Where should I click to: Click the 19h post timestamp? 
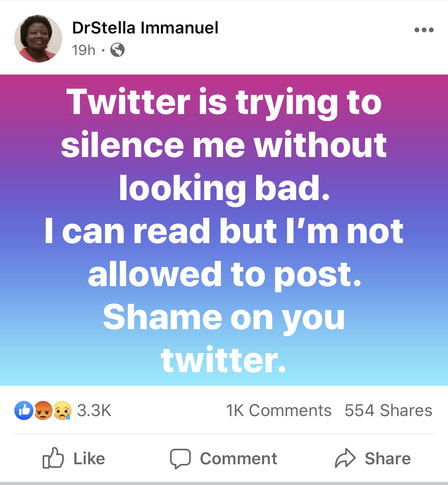pos(84,50)
